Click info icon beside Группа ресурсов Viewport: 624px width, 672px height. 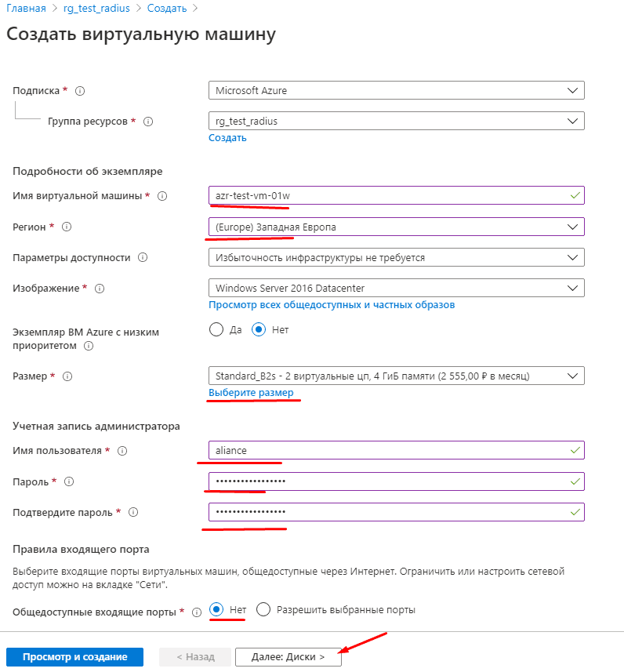pos(148,122)
